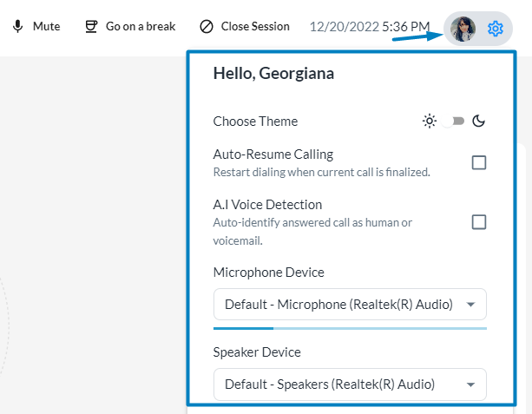Toggle the Choose Theme switch
The width and height of the screenshot is (532, 414).
[x=453, y=122]
